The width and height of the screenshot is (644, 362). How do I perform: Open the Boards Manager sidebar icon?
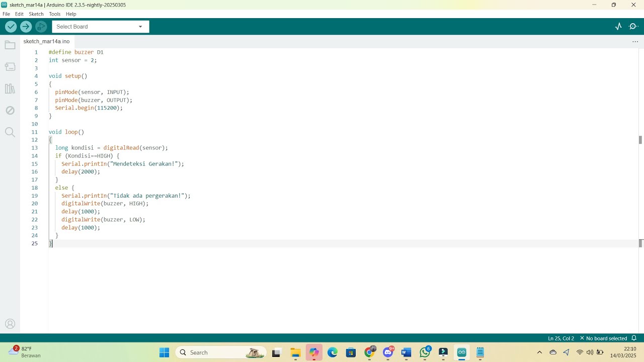pos(10,67)
